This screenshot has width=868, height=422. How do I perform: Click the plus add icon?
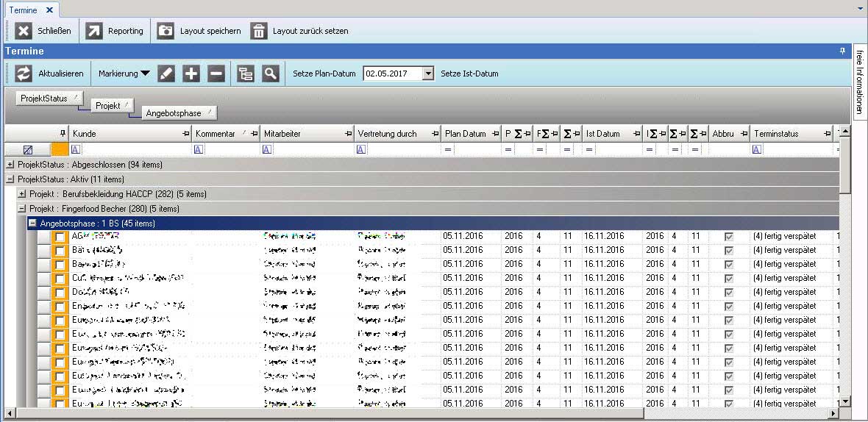191,74
